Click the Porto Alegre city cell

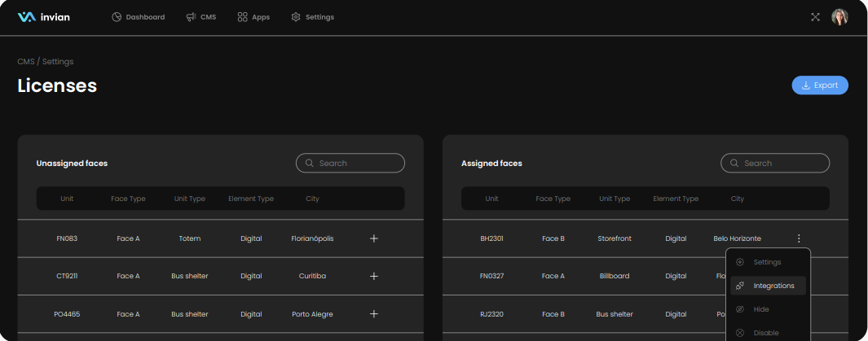click(312, 314)
